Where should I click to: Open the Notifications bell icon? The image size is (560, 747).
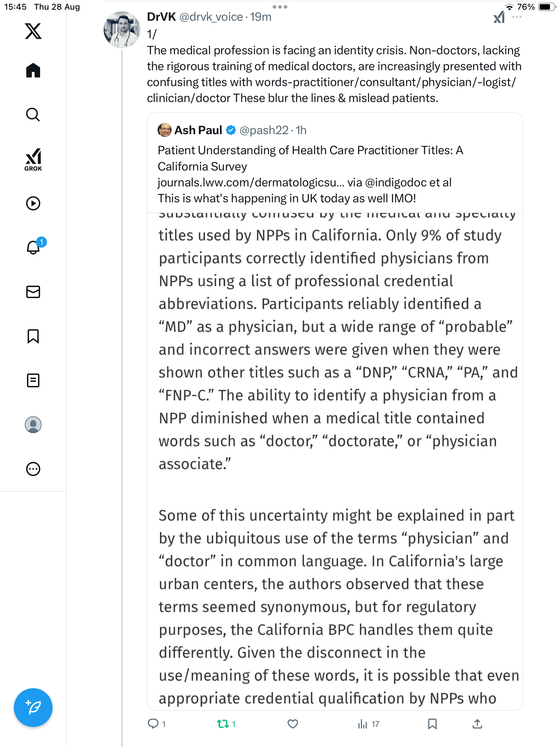tap(33, 248)
